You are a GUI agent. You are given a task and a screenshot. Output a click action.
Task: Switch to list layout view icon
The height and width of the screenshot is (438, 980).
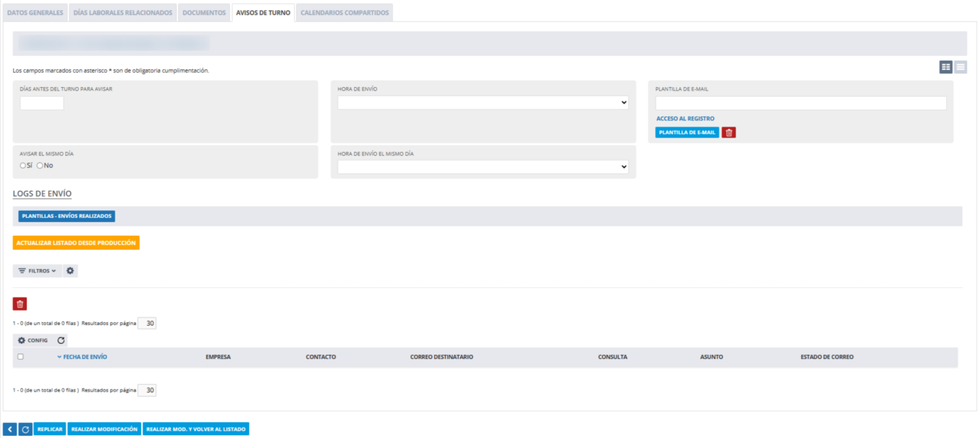coord(960,67)
